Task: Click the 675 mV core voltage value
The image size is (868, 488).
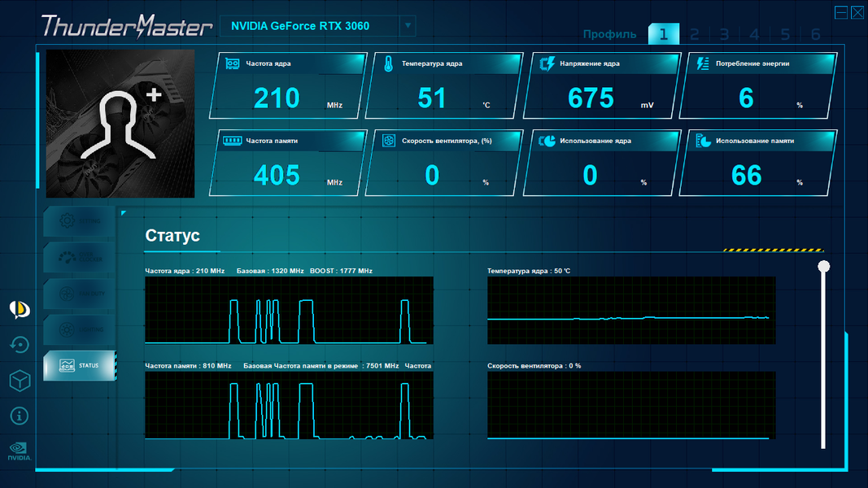Action: click(591, 98)
